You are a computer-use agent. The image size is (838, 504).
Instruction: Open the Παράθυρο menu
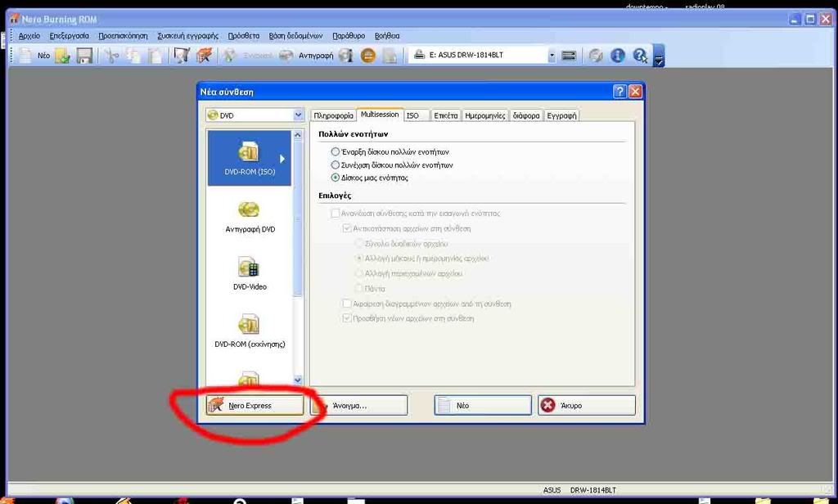click(349, 36)
